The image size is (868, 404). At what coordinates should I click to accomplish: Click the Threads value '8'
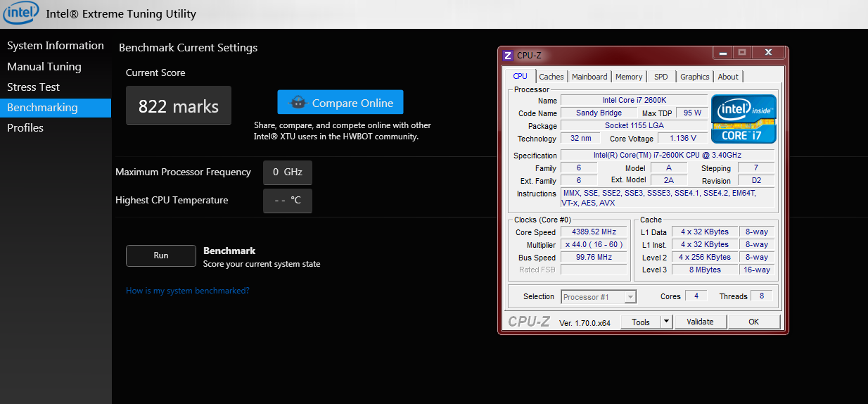click(762, 296)
